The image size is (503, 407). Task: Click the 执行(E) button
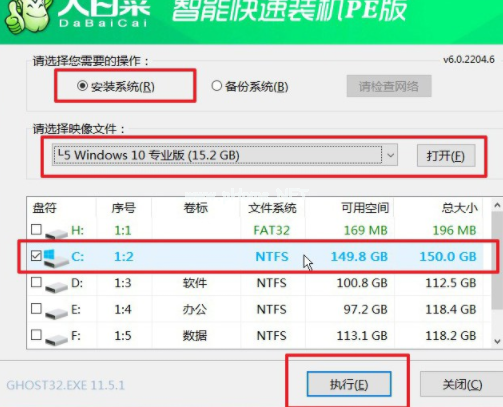(x=349, y=384)
